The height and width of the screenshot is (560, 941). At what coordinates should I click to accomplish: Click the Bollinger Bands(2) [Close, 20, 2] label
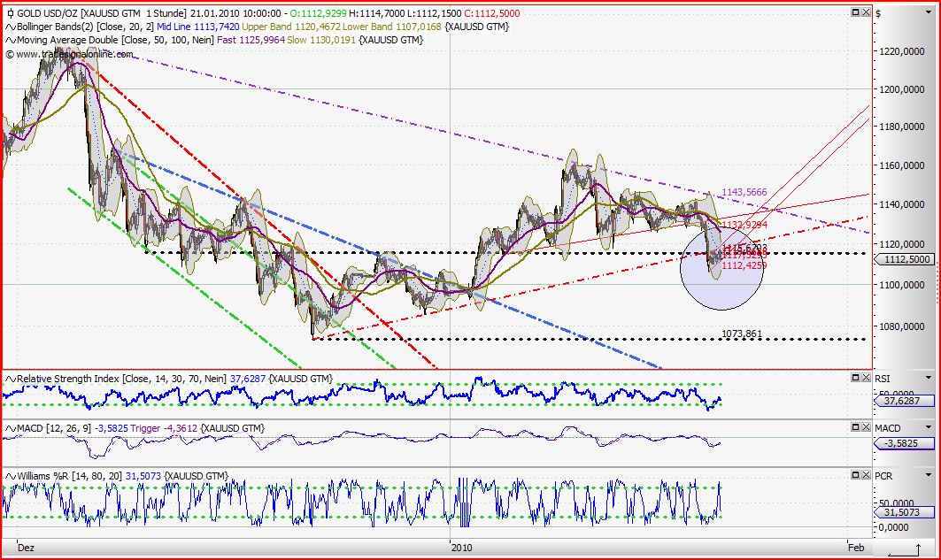[85, 27]
